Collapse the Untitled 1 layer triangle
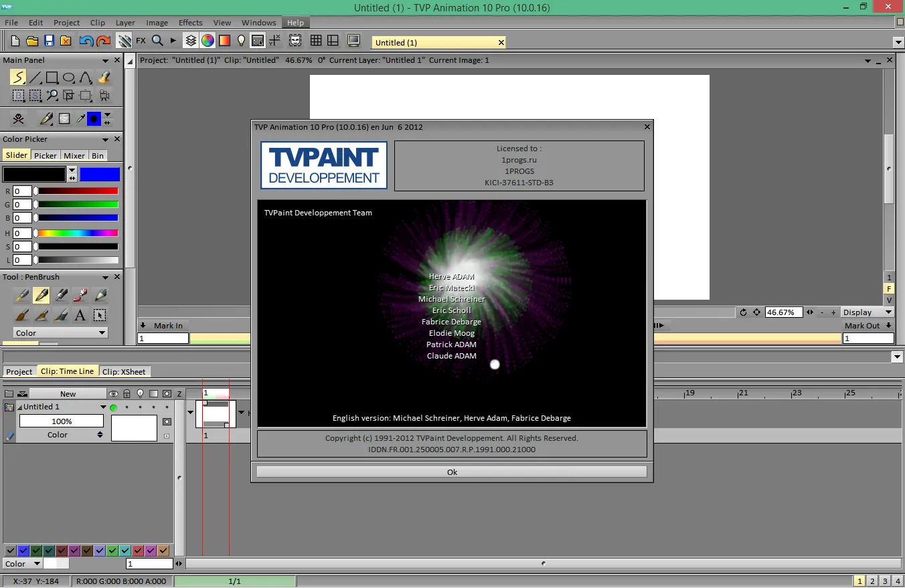Viewport: 905px width, 588px height. (x=19, y=407)
